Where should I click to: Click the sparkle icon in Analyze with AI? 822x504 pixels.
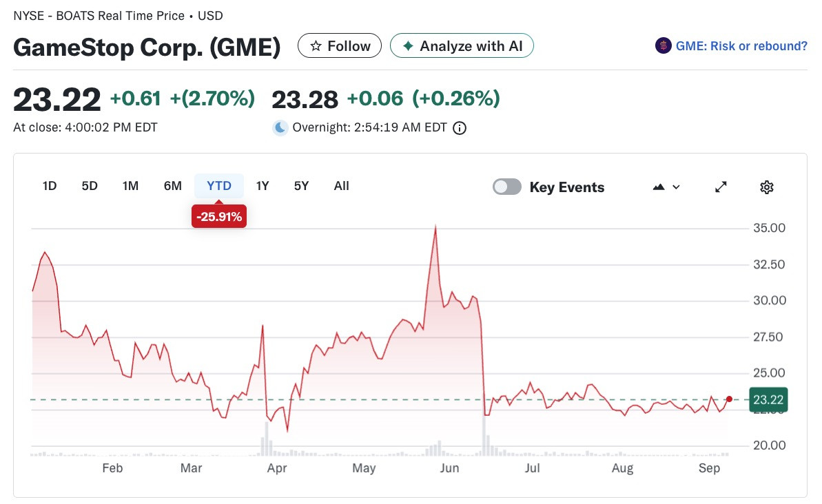(x=408, y=46)
